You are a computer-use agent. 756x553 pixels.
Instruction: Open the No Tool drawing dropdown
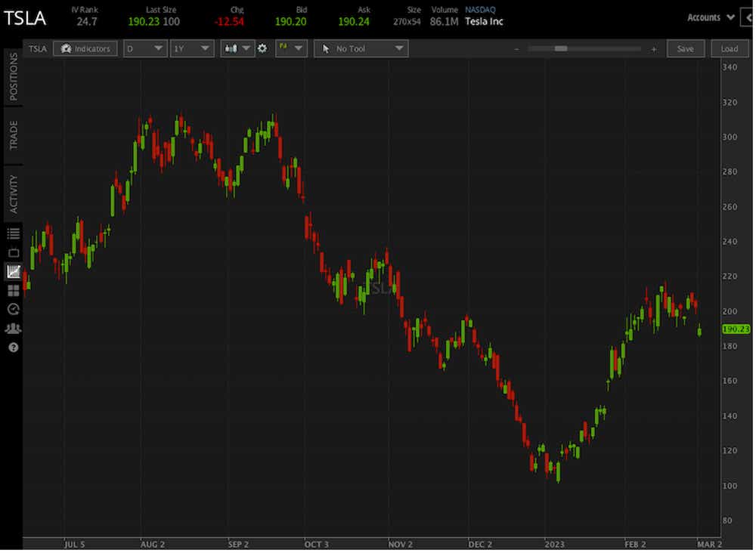[x=363, y=48]
